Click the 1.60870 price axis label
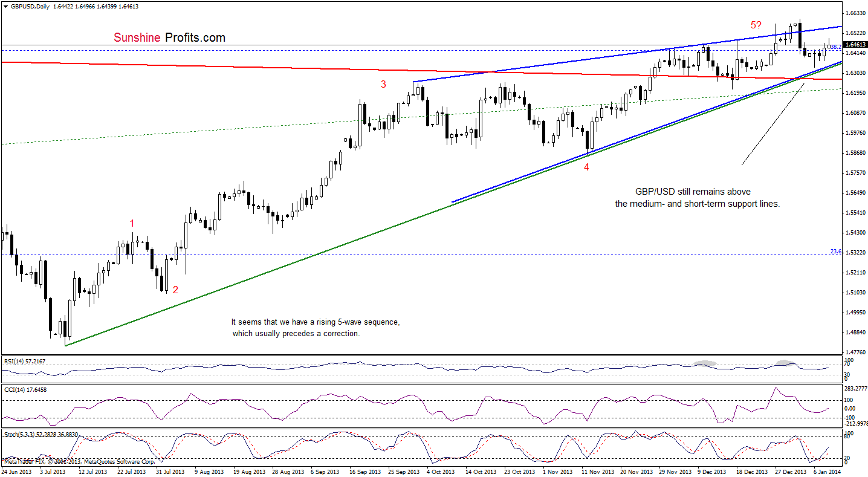The width and height of the screenshot is (868, 477). [x=855, y=112]
